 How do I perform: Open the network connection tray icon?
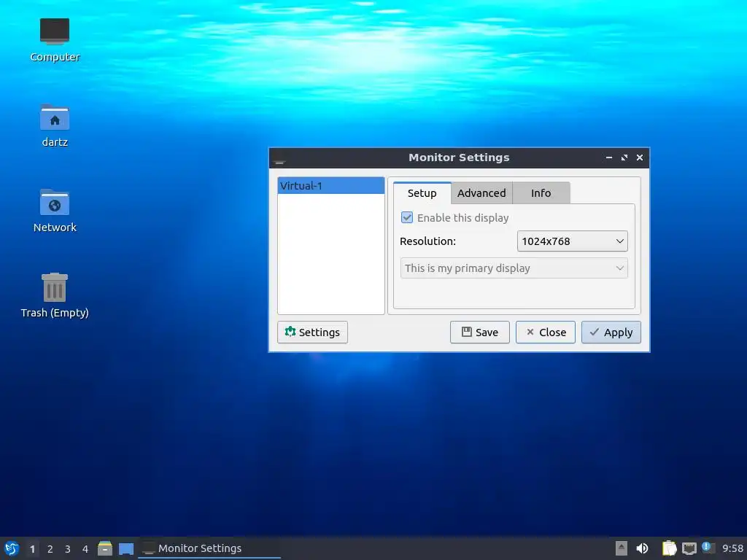689,548
